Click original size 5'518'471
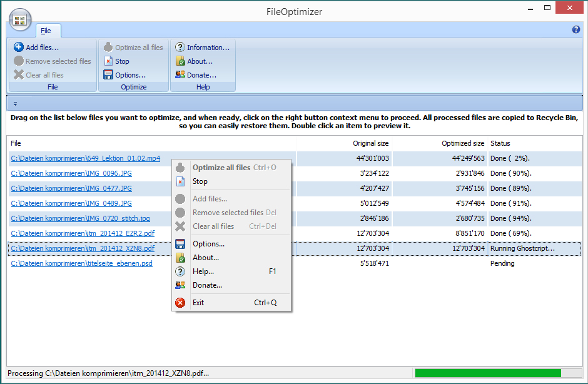This screenshot has height=384, width=588. (374, 263)
